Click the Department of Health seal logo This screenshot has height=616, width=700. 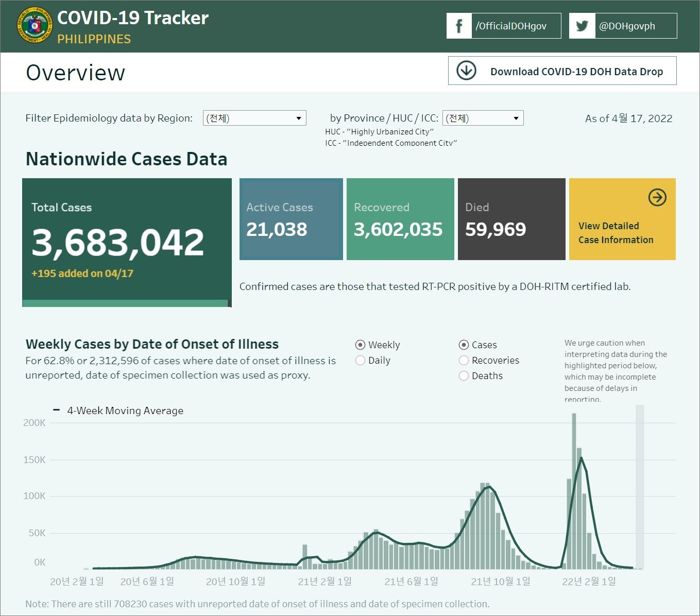point(35,26)
